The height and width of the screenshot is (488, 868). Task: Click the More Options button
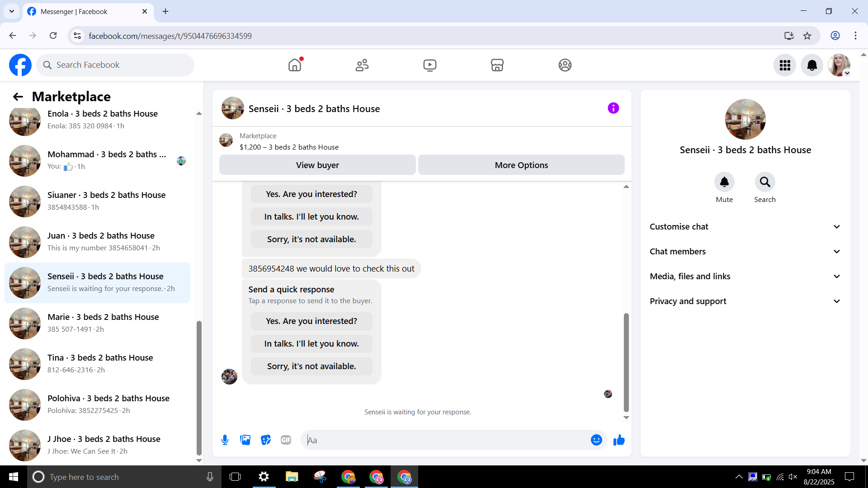pos(521,165)
